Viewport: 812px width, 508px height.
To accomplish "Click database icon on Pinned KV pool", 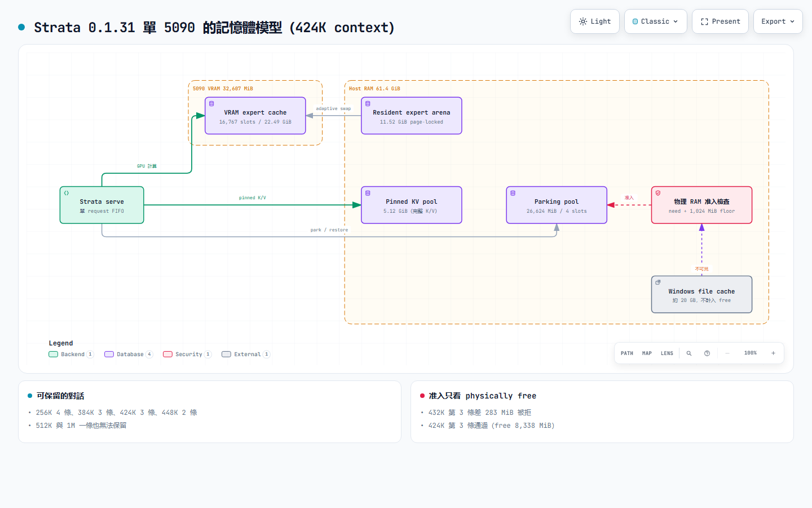I will 368,193.
